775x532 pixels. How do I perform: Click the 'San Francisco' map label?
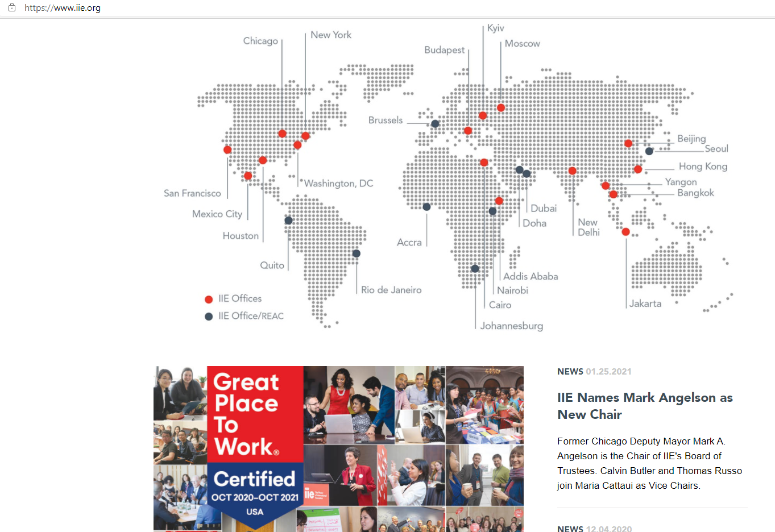click(x=192, y=193)
